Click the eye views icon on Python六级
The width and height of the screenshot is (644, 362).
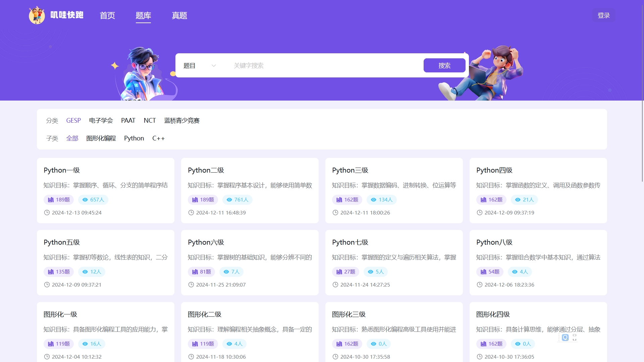pos(226,272)
